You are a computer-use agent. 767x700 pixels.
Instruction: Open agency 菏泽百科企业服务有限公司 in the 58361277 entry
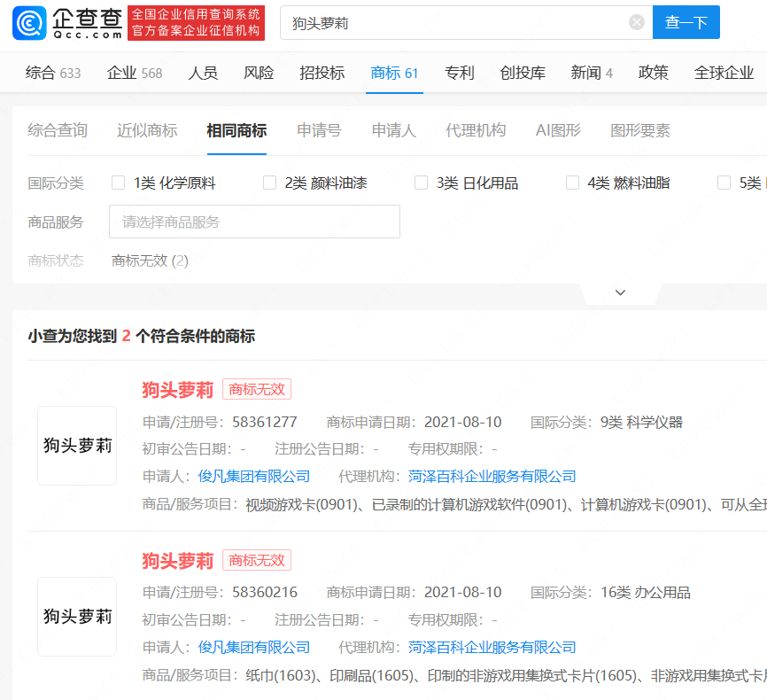click(x=492, y=477)
